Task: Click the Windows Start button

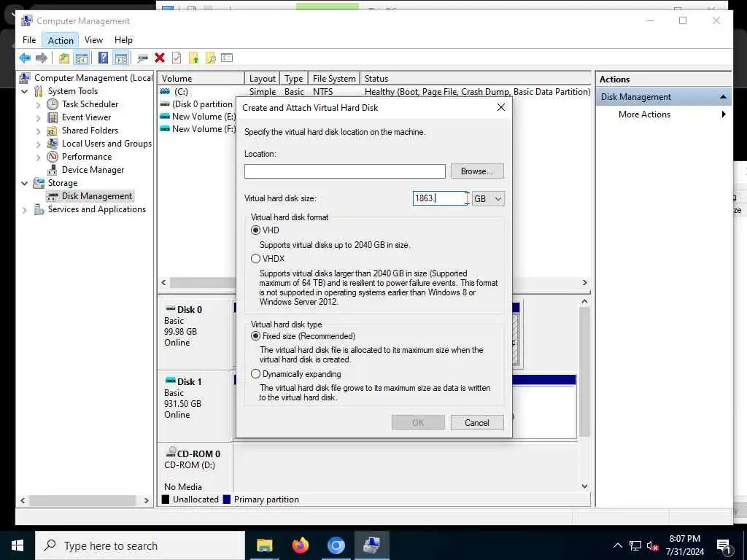Action: [18, 545]
